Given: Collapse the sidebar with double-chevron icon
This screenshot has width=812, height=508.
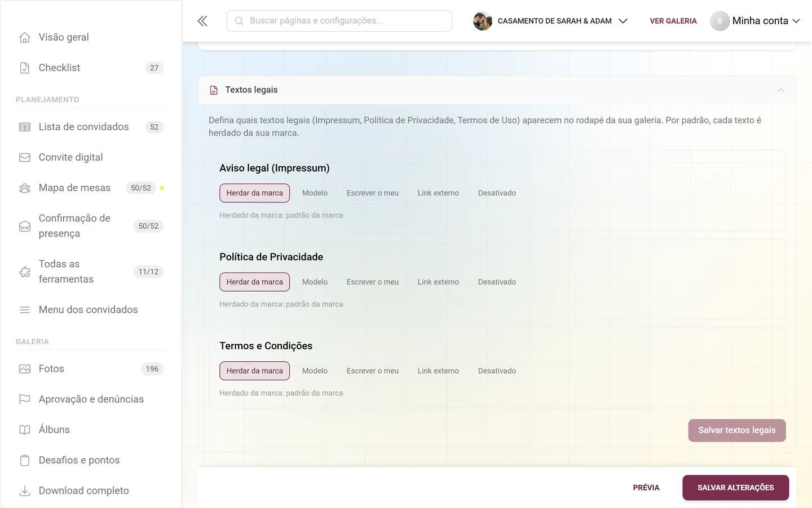Looking at the screenshot, I should pyautogui.click(x=202, y=21).
